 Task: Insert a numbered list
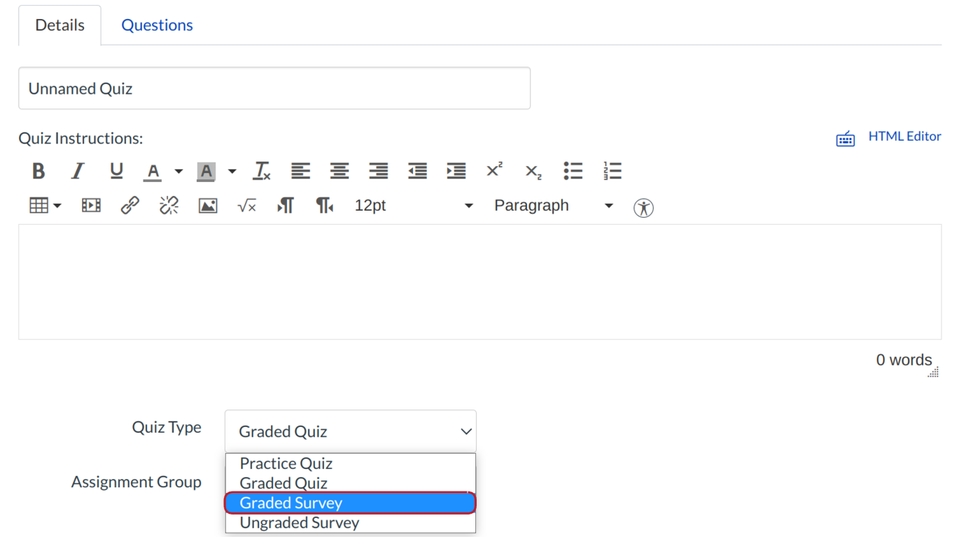click(x=612, y=171)
